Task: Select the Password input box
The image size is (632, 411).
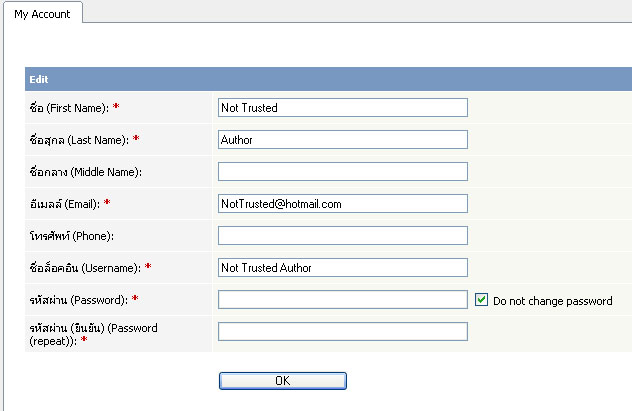Action: tap(343, 300)
